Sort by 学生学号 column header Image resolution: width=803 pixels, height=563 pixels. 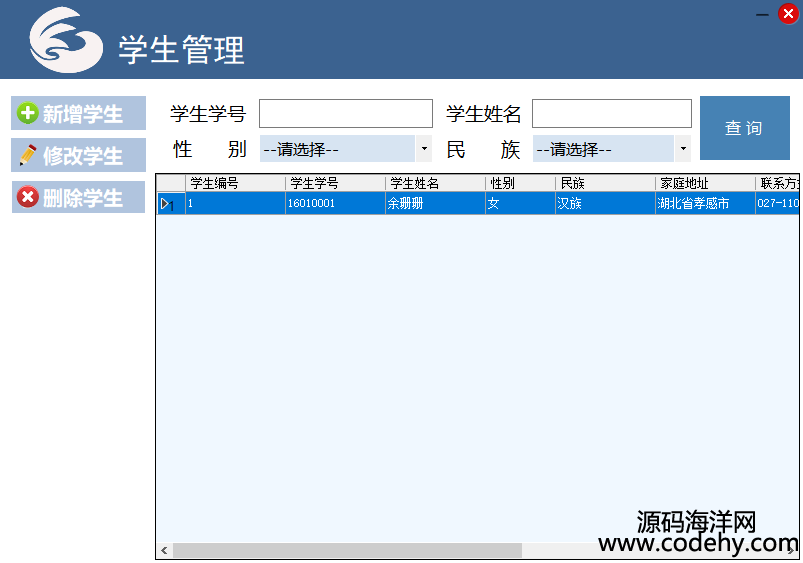(335, 183)
